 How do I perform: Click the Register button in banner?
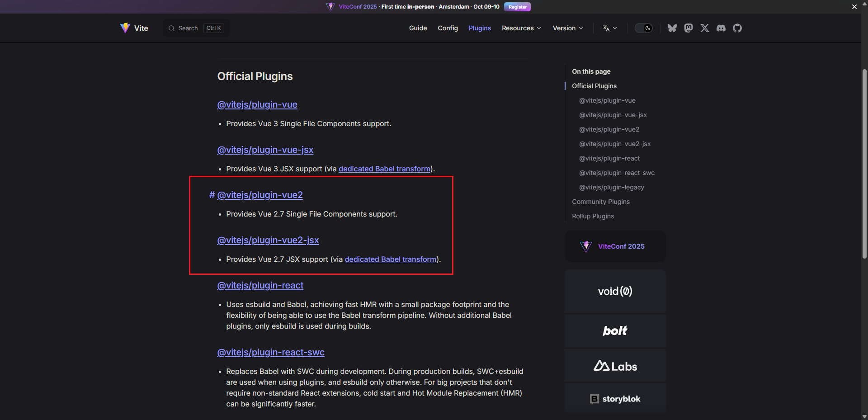517,7
